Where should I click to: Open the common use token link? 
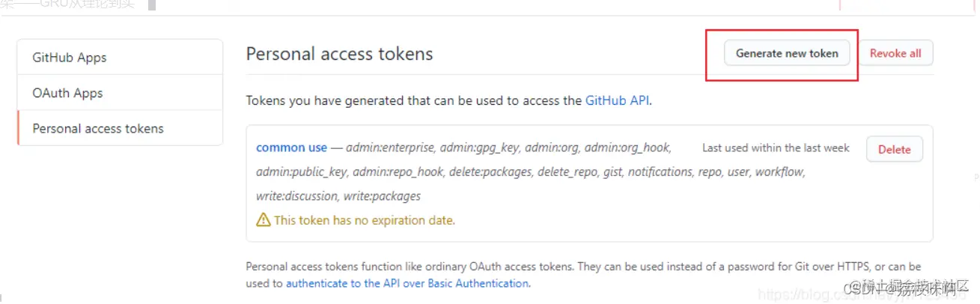point(291,148)
